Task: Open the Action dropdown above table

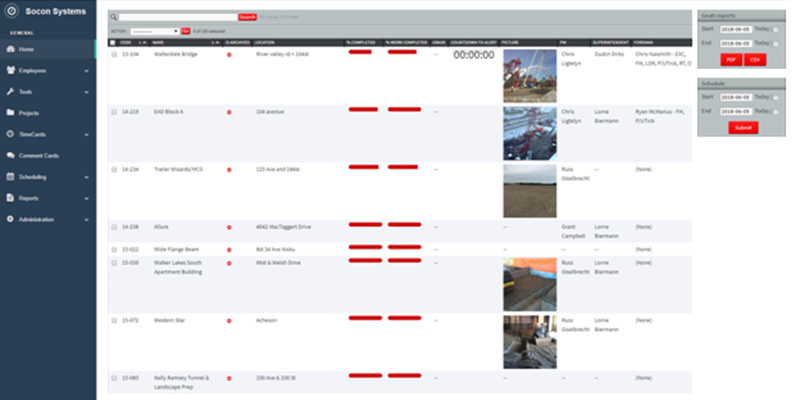Action: tap(155, 31)
